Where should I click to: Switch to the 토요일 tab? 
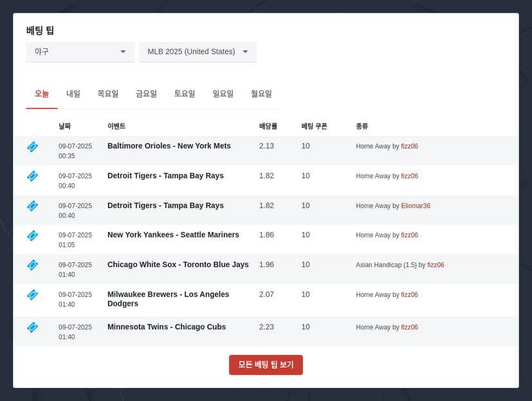click(x=185, y=94)
